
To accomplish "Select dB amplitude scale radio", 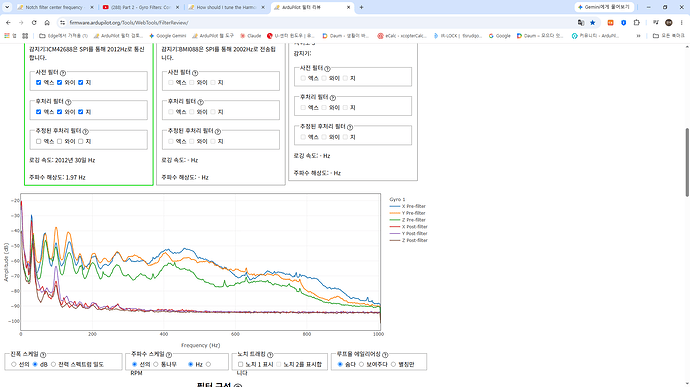I will (35, 364).
